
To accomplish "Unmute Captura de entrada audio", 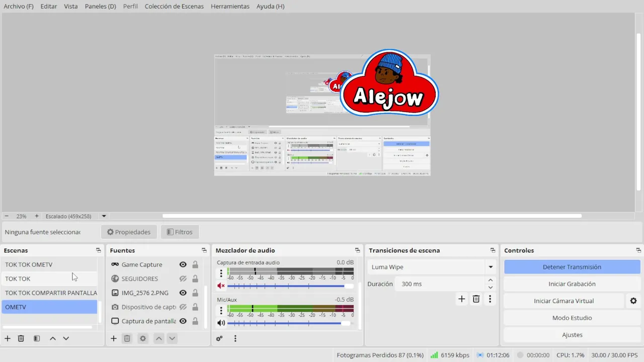I will click(221, 286).
